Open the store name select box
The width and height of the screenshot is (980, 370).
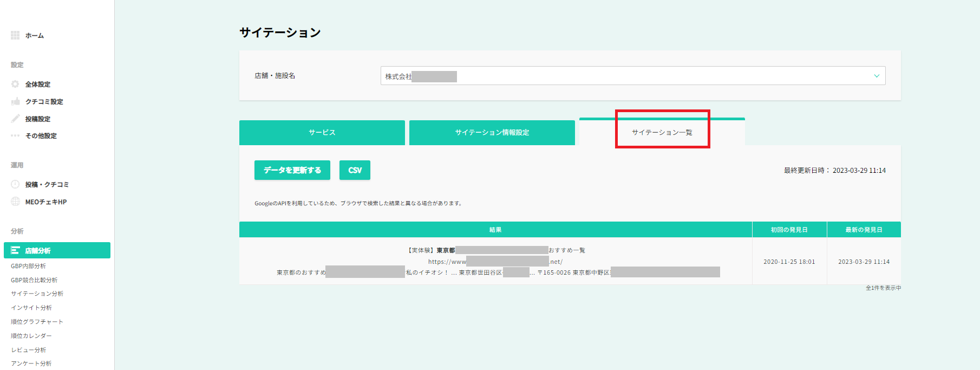click(x=632, y=76)
